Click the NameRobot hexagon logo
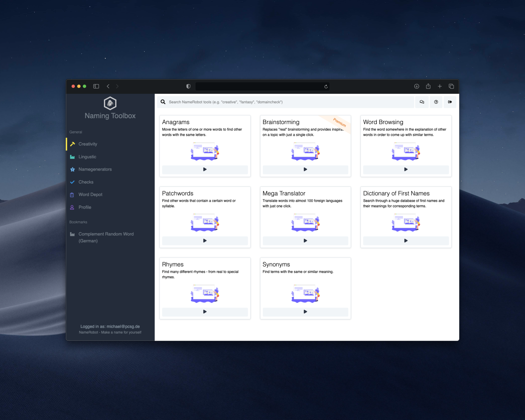Viewport: 525px width, 420px height. [x=110, y=103]
